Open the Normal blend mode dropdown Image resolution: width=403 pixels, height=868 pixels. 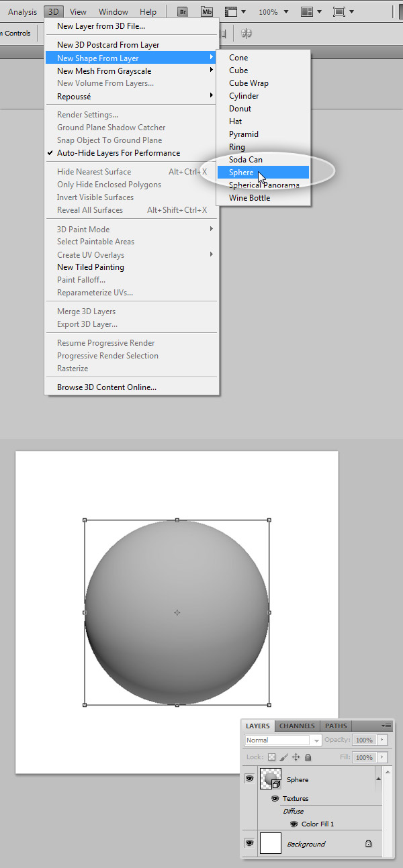pyautogui.click(x=283, y=740)
